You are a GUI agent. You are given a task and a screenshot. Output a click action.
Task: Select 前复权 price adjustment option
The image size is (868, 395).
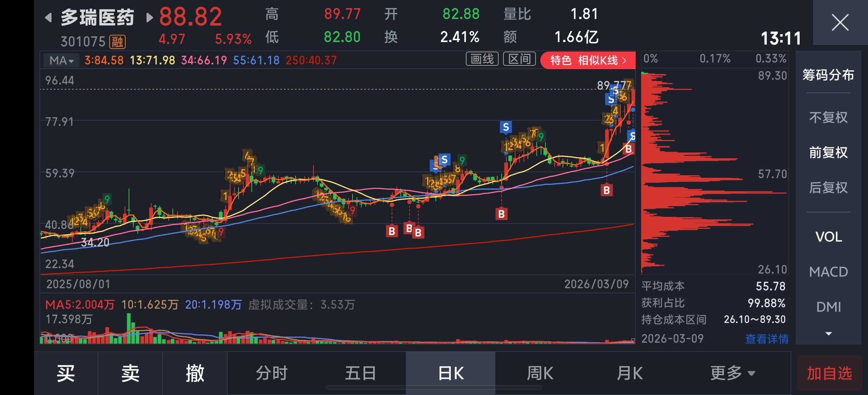click(828, 153)
